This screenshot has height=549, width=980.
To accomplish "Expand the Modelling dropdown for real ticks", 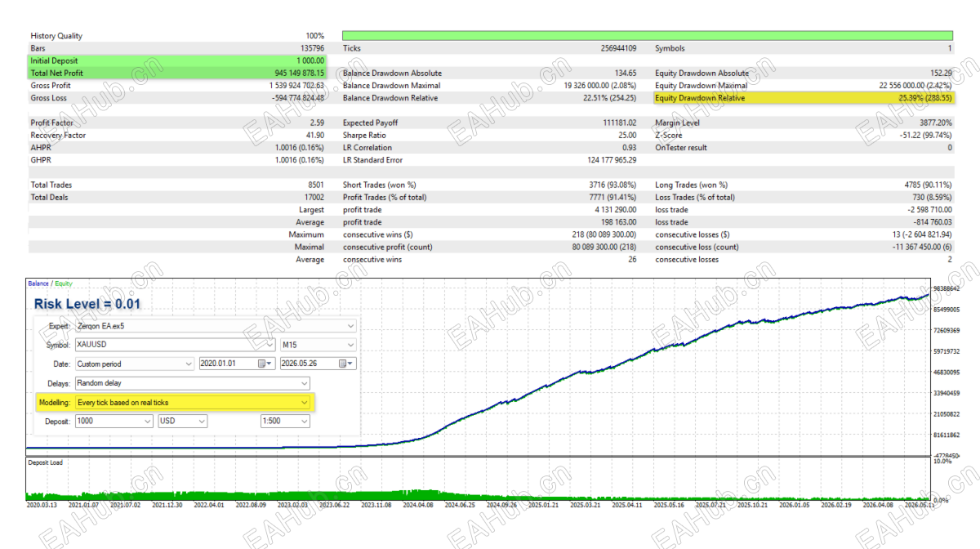I will click(192, 402).
